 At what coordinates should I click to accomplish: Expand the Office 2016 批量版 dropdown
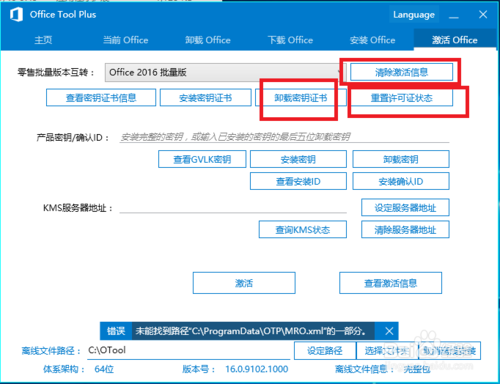225,72
